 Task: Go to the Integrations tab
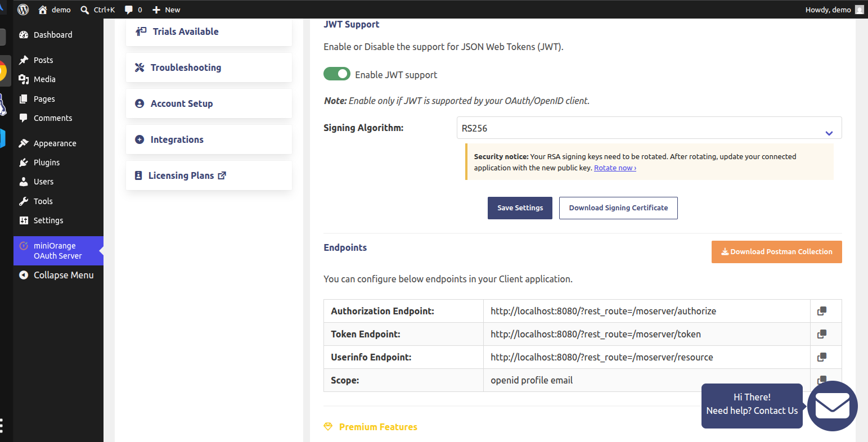[209, 139]
